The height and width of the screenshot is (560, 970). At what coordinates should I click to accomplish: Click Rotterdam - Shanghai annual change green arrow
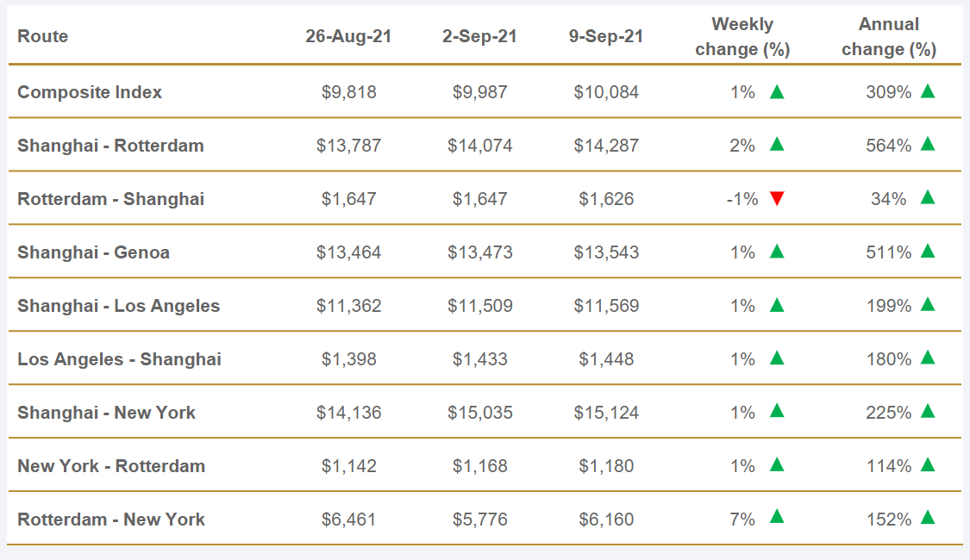(x=928, y=197)
